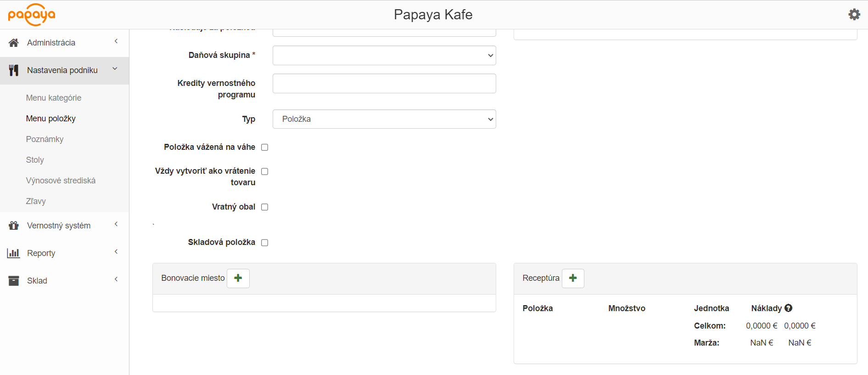Viewport: 868px width, 375px height.
Task: Add a Receptúra item with plus button
Action: coord(573,278)
